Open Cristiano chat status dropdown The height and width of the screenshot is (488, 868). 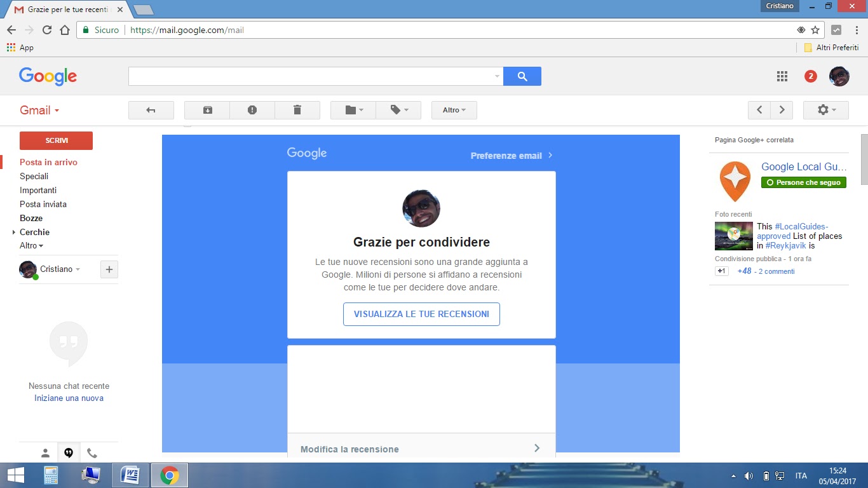[60, 269]
